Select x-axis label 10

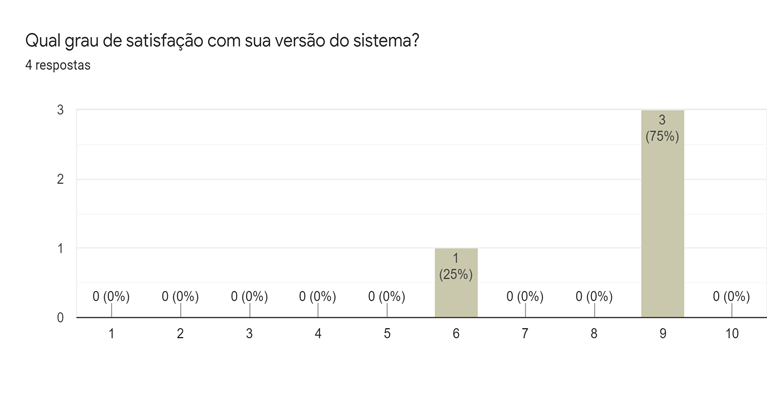(732, 334)
